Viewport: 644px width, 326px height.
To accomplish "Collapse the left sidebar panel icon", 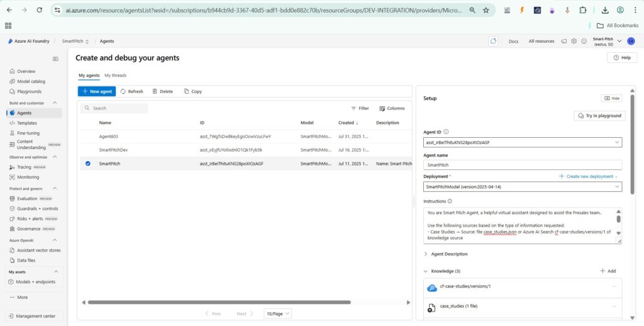I will tap(55, 59).
